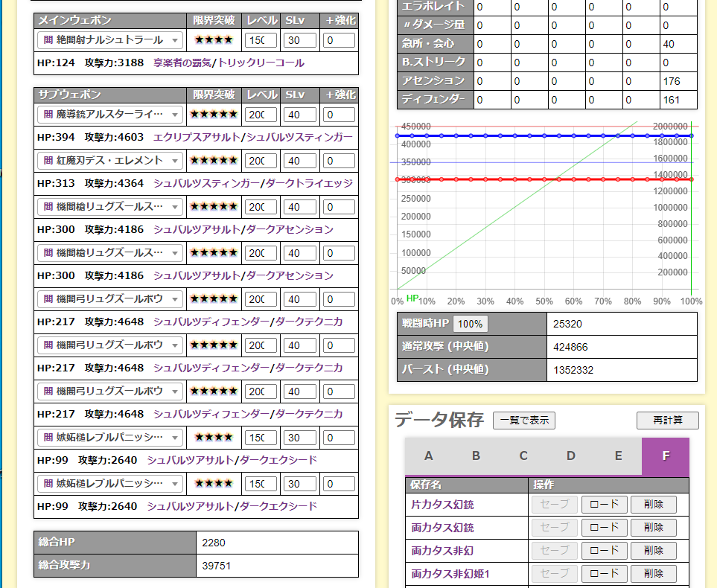
Task: Open the 享楽者の覇気 skill link
Action: [182, 63]
